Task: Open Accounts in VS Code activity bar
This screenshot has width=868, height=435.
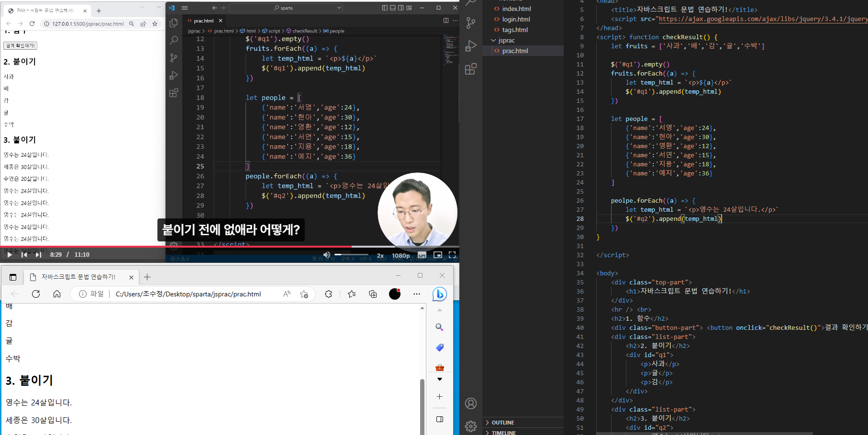Action: [x=471, y=403]
